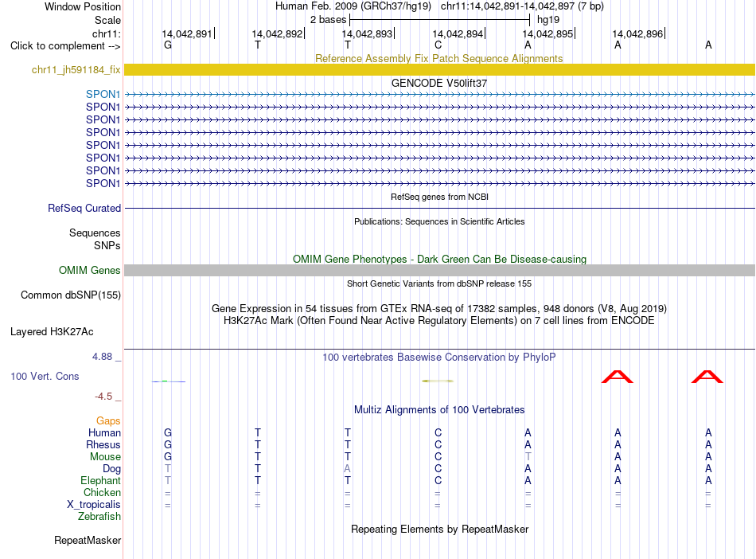Click the Dog row's mismatched A base
Viewport: 756px width, 559px height.
pyautogui.click(x=347, y=468)
